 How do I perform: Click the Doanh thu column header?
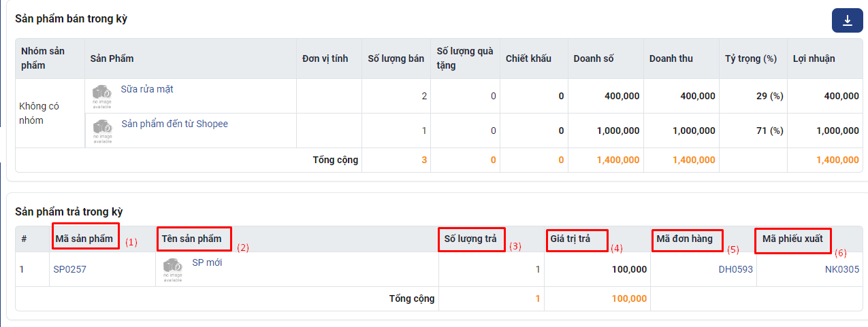[671, 58]
